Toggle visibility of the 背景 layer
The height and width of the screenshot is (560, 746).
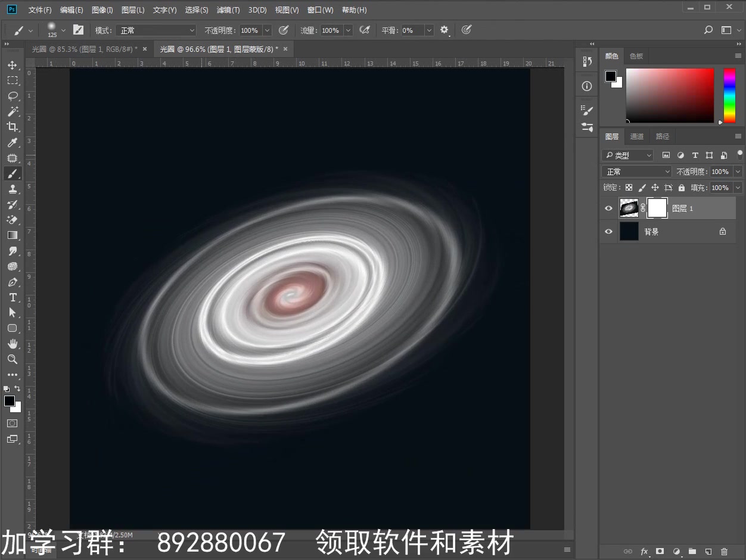608,231
